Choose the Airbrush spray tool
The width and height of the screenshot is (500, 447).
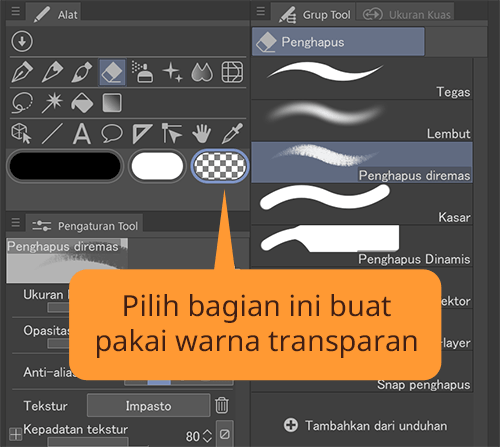tap(142, 72)
